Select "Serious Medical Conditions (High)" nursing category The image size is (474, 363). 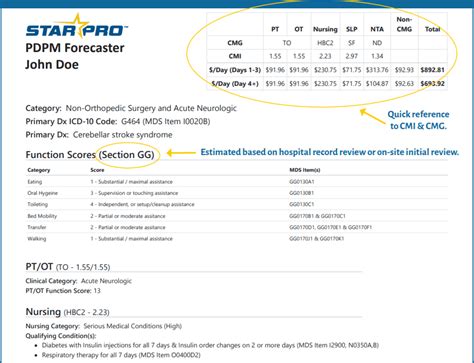133,326
